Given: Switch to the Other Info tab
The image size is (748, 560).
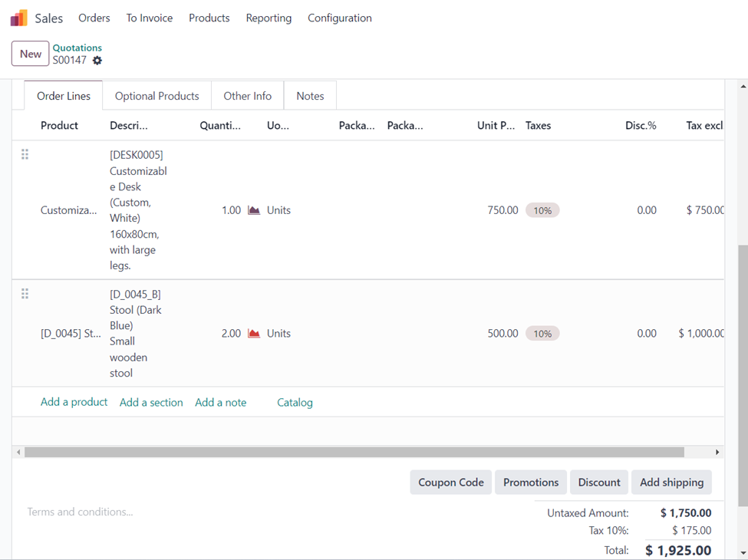Looking at the screenshot, I should point(247,96).
